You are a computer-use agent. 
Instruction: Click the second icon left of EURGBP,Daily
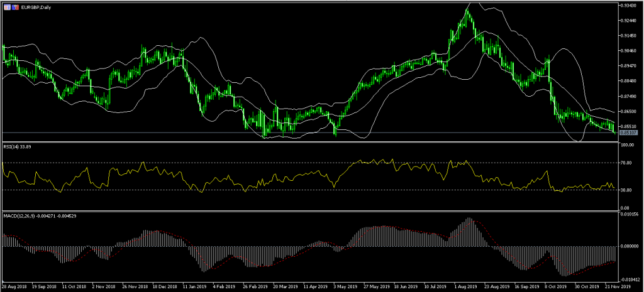tap(14, 6)
